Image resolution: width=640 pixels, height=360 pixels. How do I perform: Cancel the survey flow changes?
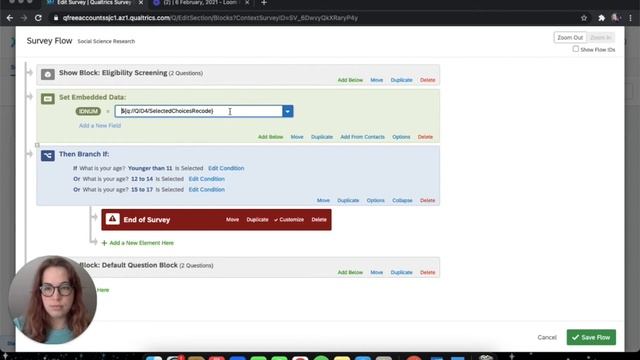coord(547,337)
